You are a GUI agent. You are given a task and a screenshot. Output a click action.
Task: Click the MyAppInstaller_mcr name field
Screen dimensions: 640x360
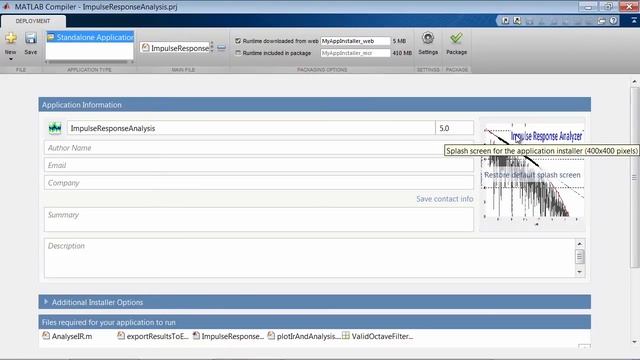pyautogui.click(x=355, y=53)
